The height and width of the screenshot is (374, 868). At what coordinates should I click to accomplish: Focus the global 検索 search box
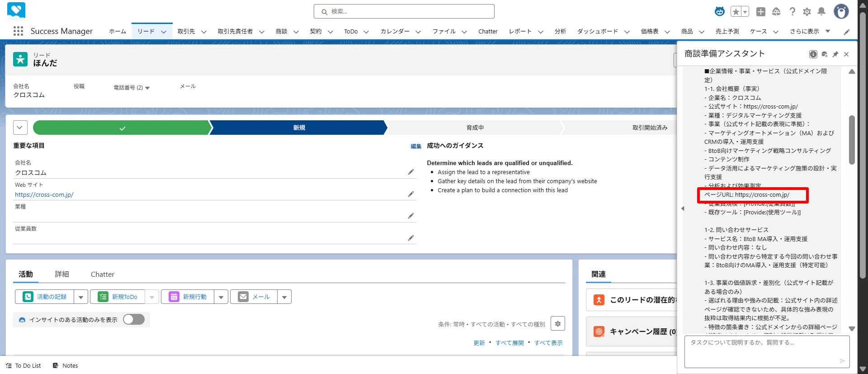404,11
